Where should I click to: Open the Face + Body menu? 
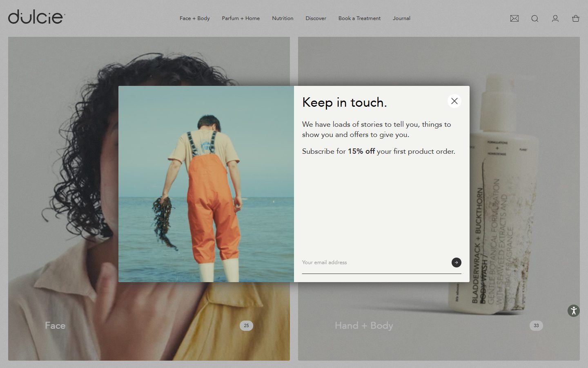195,18
